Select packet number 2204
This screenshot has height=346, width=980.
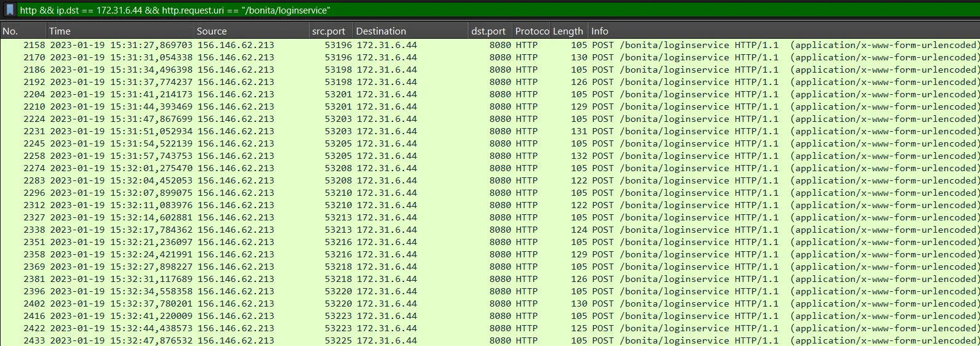[490, 94]
